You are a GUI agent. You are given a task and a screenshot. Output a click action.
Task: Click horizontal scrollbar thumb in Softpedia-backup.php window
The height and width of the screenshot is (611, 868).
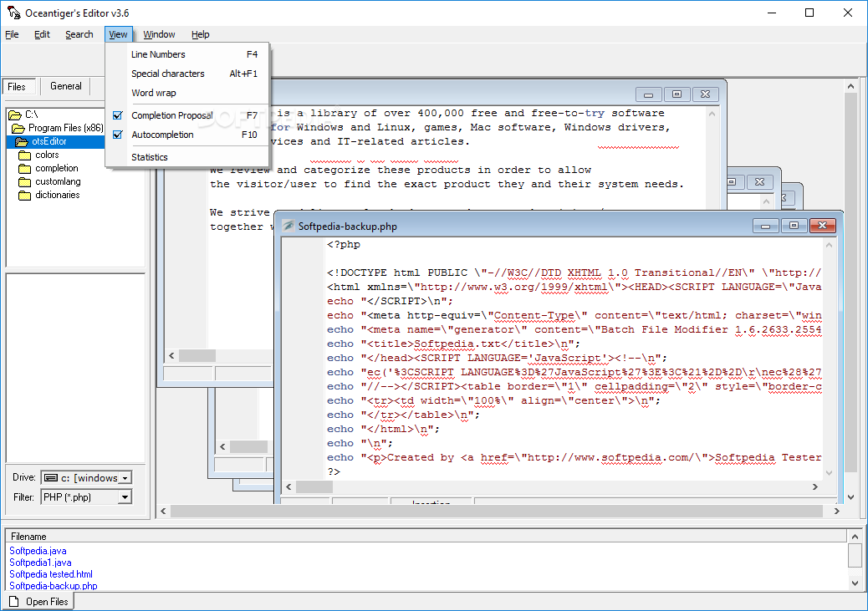pos(314,487)
